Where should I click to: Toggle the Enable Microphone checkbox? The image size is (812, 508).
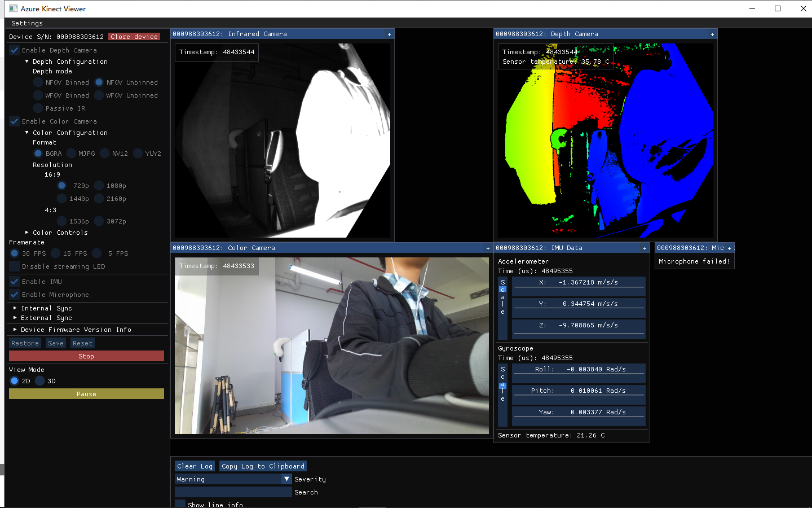tap(14, 295)
